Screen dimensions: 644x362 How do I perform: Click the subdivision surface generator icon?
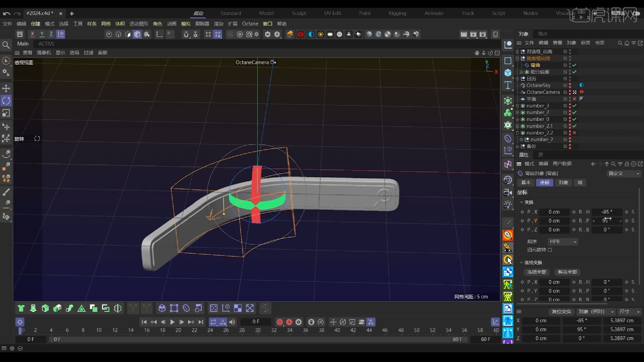(x=508, y=101)
